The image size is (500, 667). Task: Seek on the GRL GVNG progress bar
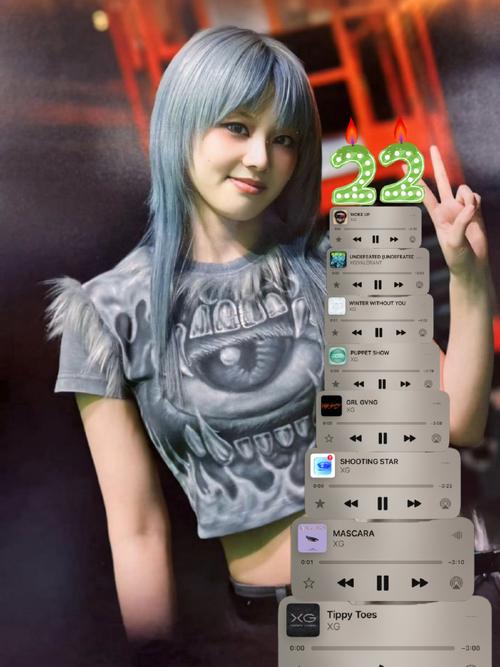click(x=381, y=423)
